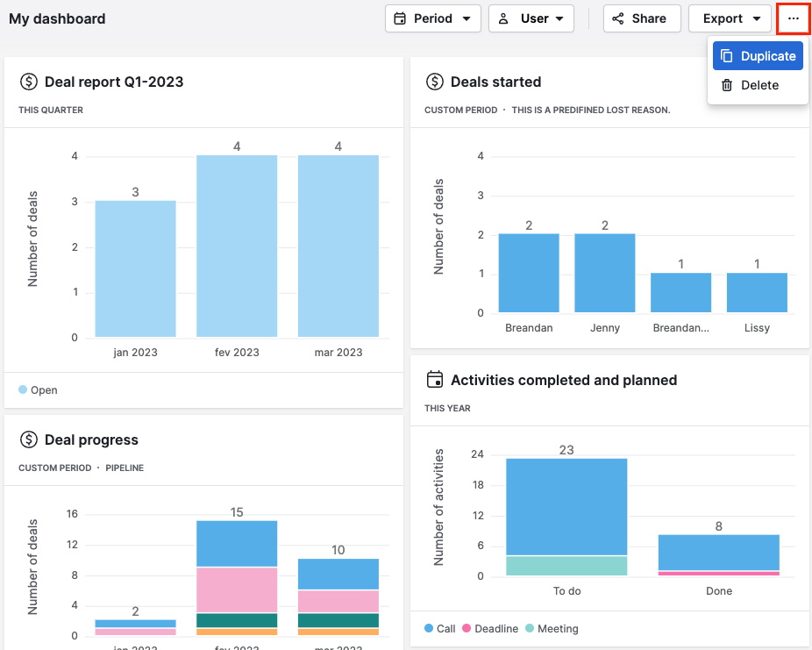The width and height of the screenshot is (812, 650).
Task: Click the blue Call color dot in the legend
Action: [431, 629]
